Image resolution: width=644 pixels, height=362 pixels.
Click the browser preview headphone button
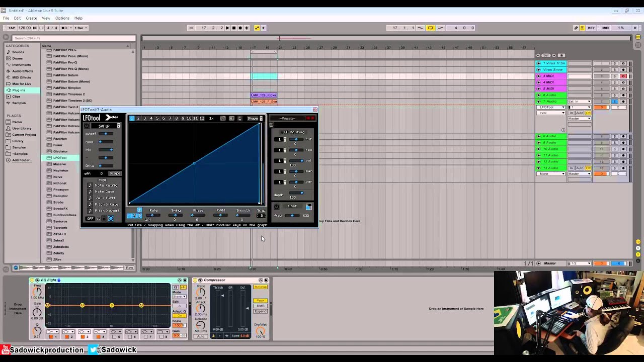point(16,268)
